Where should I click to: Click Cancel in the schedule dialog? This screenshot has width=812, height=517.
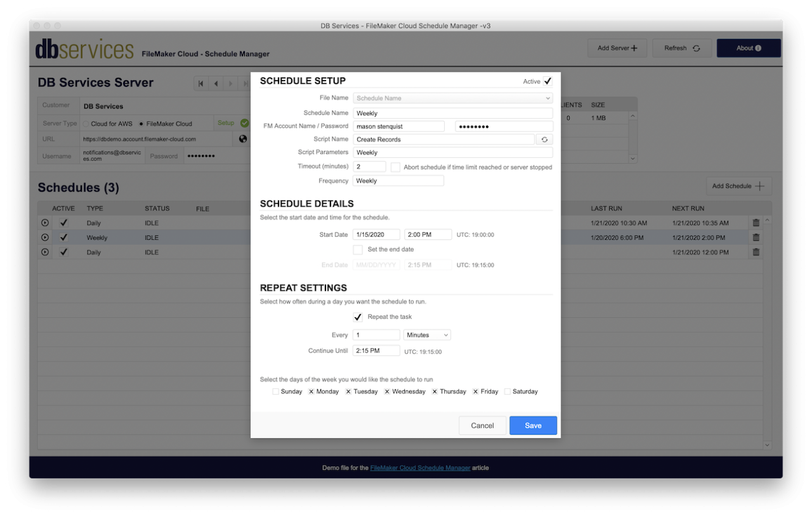pyautogui.click(x=482, y=426)
